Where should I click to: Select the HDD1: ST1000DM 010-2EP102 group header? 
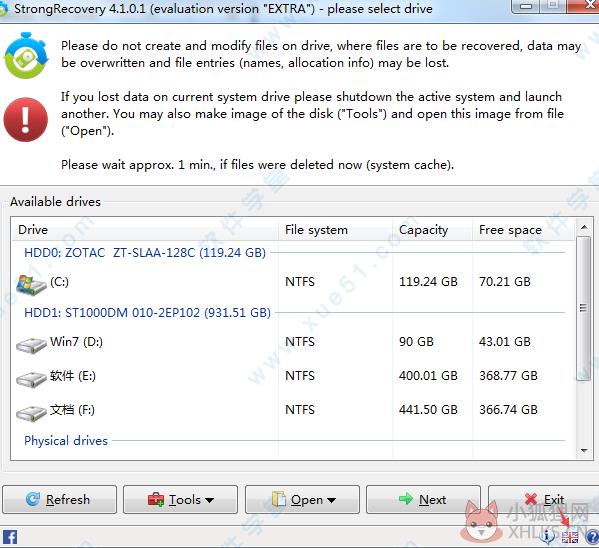[x=147, y=313]
